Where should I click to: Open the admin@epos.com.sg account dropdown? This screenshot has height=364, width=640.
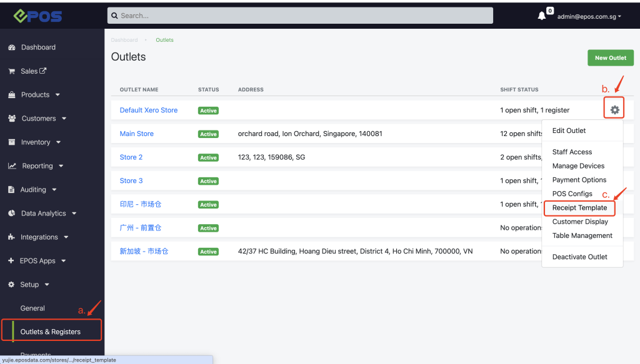point(589,17)
